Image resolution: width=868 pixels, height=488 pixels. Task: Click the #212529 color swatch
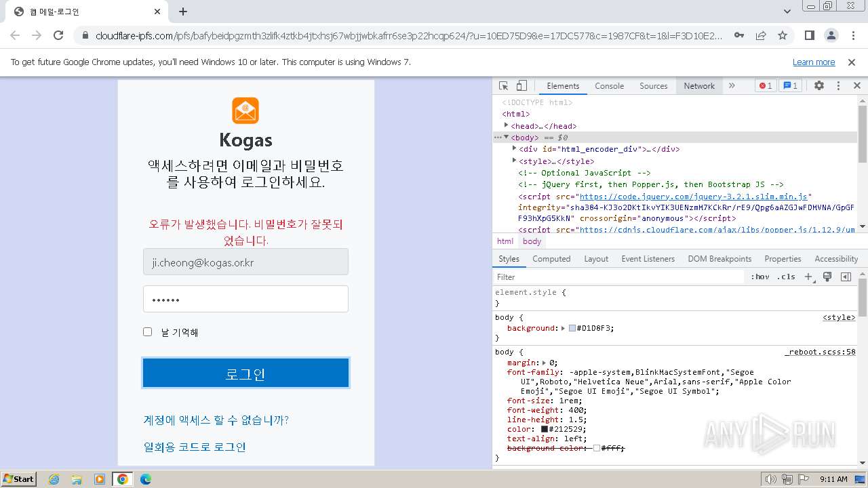544,429
